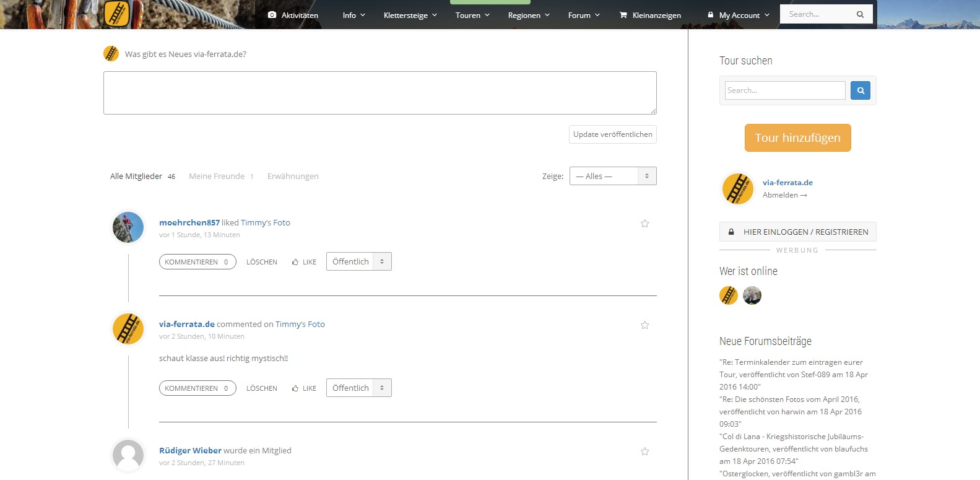Click into the status update text area
Screen dimensions: 980x480
click(x=379, y=93)
